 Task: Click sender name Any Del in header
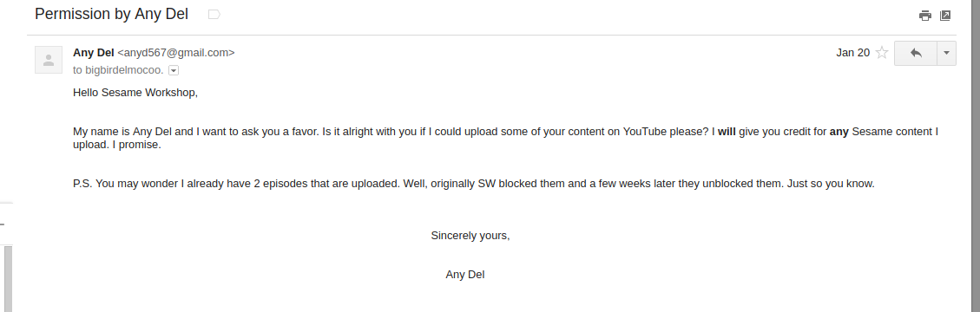94,52
